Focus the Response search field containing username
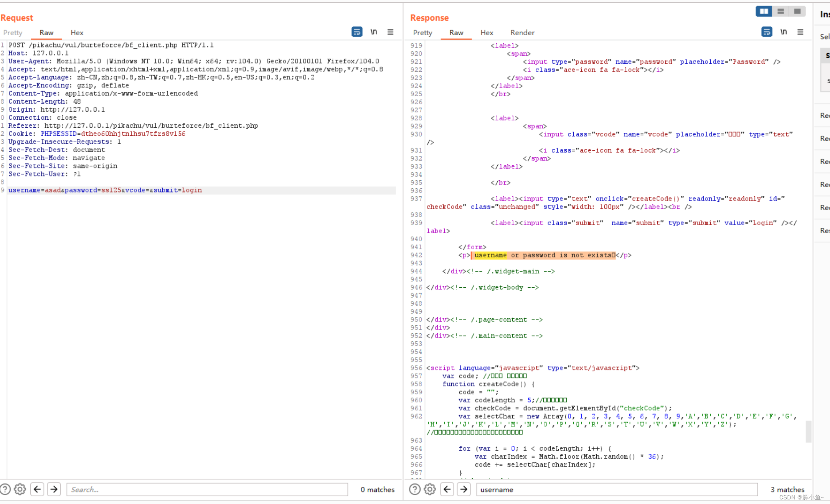 point(617,489)
